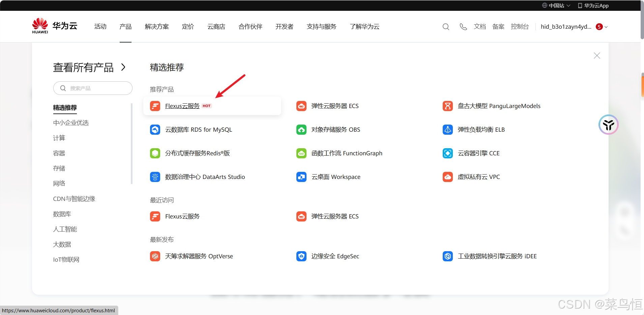Click the RDS for MySQL database icon
644x315 pixels.
coord(155,129)
